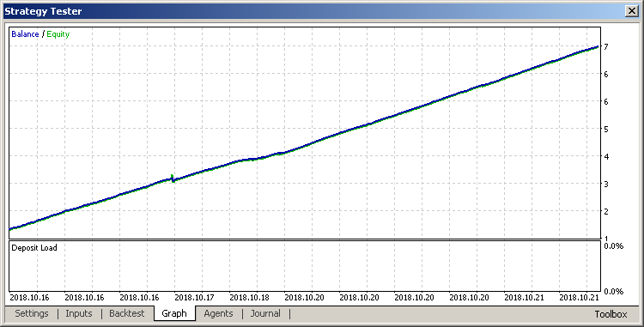Click the active Graph tab

[174, 313]
